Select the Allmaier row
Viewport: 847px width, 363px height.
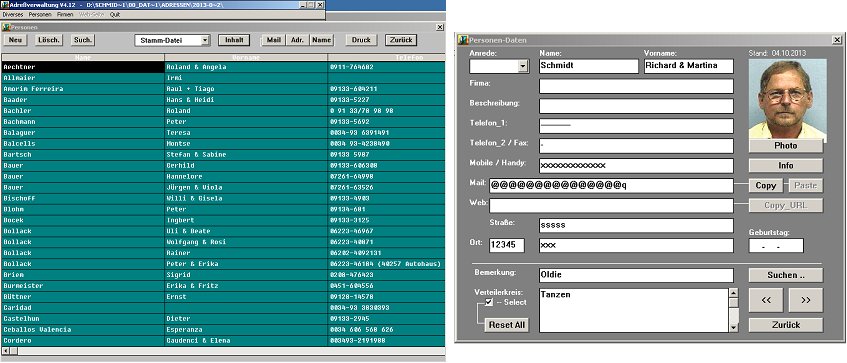tap(223, 78)
